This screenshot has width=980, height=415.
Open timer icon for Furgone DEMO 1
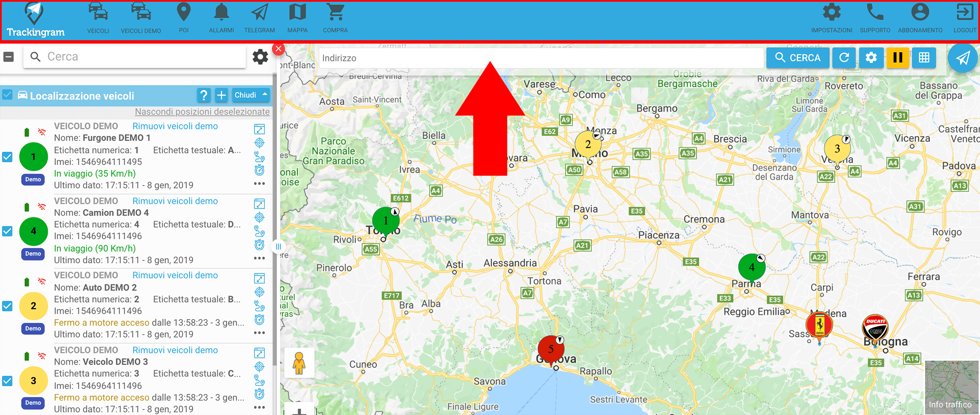pos(259,170)
